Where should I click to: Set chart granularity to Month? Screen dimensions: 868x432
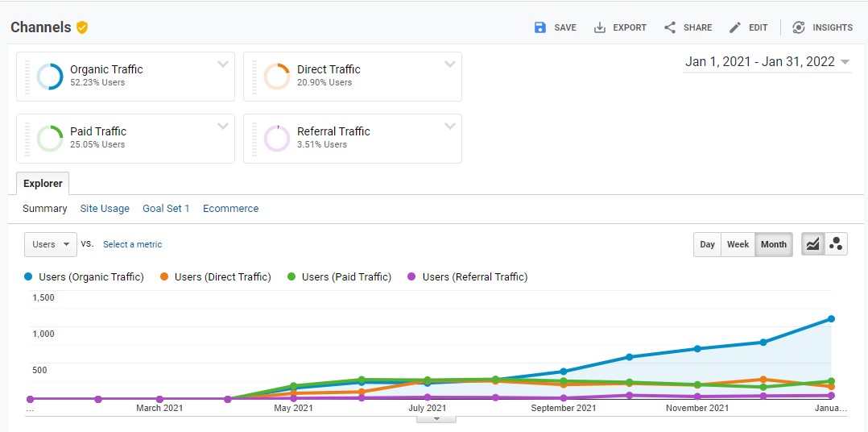[773, 244]
